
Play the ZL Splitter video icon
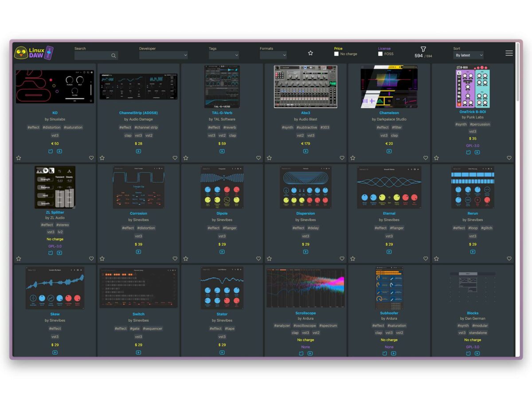(59, 253)
